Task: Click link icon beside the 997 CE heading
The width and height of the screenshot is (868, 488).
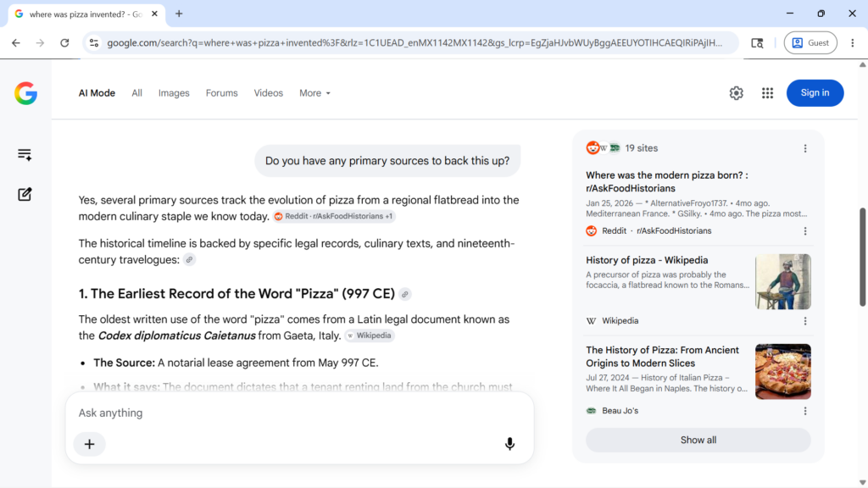Action: click(405, 294)
